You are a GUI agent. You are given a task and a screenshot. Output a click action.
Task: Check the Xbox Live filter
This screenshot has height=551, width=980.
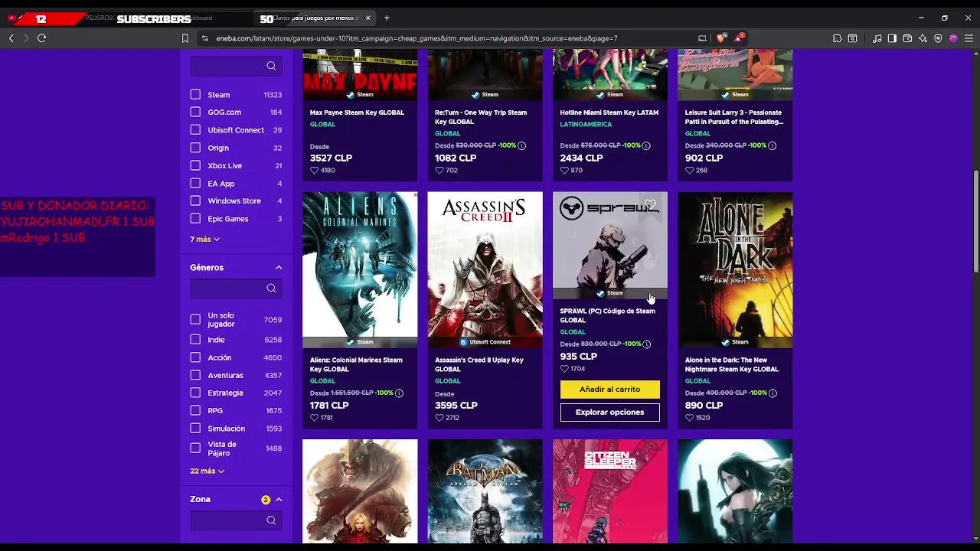[x=195, y=165]
